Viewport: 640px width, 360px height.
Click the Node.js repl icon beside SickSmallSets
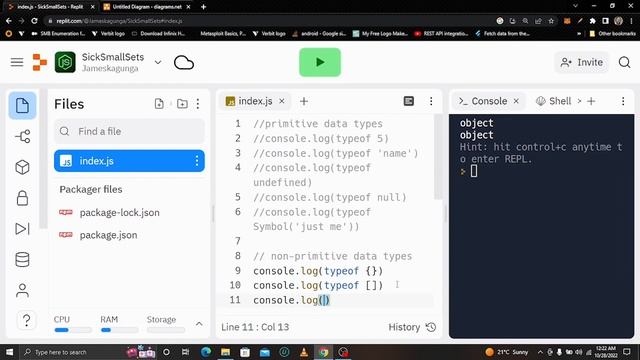coord(65,62)
